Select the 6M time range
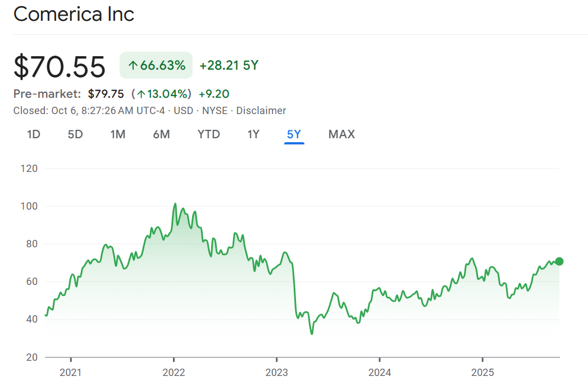Viewport: 588px width, 390px height. pyautogui.click(x=161, y=134)
